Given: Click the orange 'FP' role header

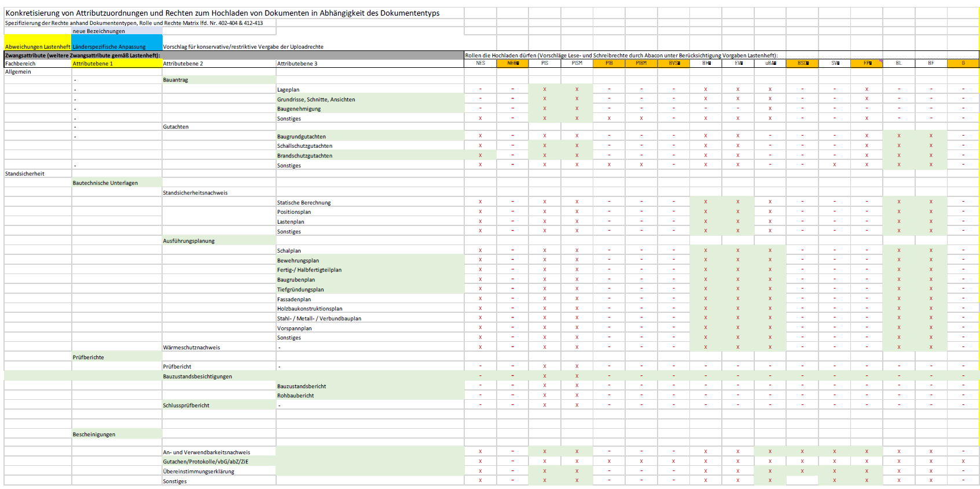Looking at the screenshot, I should click(867, 63).
